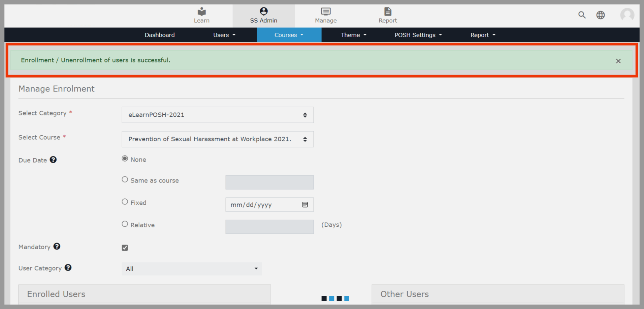
Task: Select the None due date option
Action: point(125,159)
